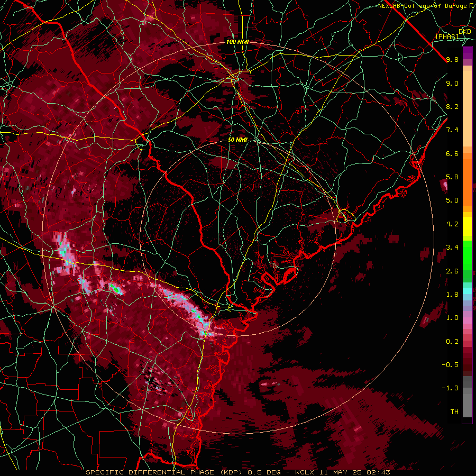
Task: Pick the purple band atop the color bar
Action: pyautogui.click(x=467, y=53)
